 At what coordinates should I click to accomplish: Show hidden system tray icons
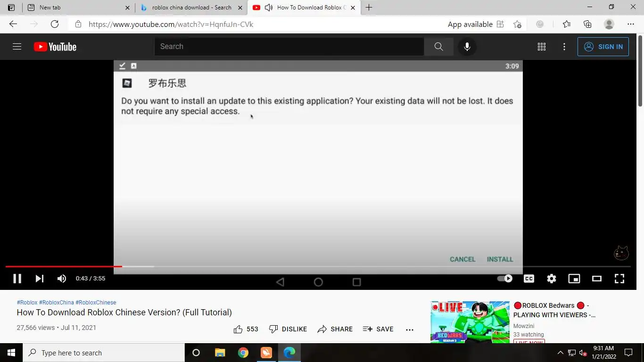(x=560, y=353)
